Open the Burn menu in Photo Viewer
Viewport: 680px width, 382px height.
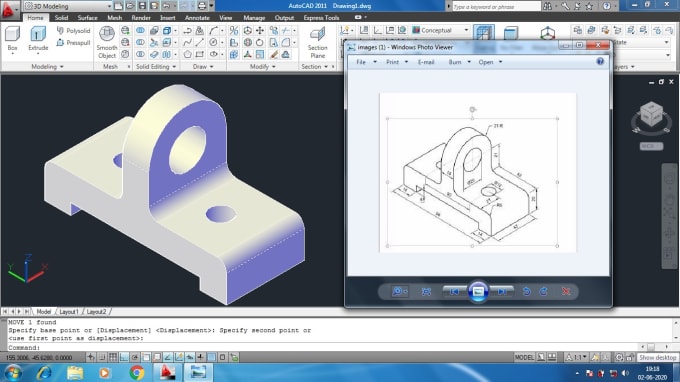(x=459, y=62)
